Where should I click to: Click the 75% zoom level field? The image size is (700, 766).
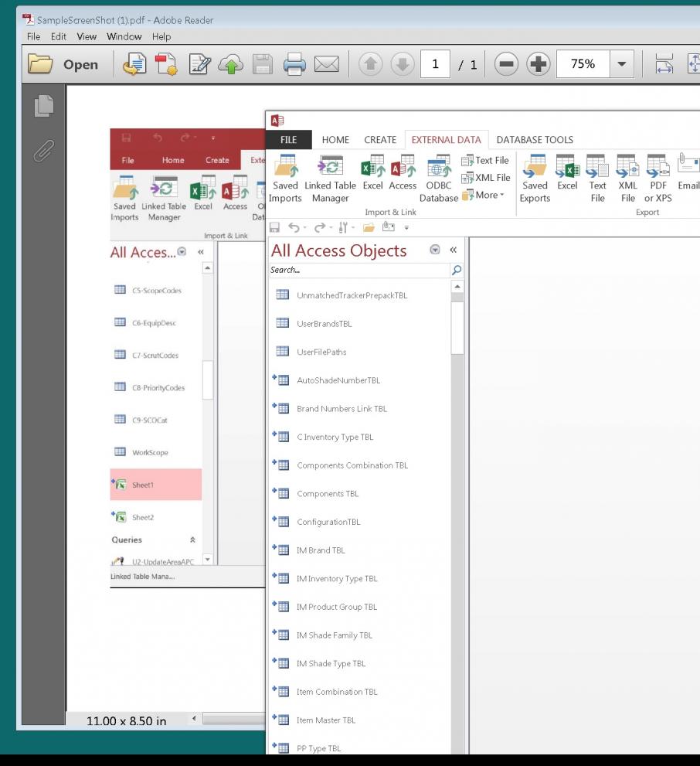[583, 65]
